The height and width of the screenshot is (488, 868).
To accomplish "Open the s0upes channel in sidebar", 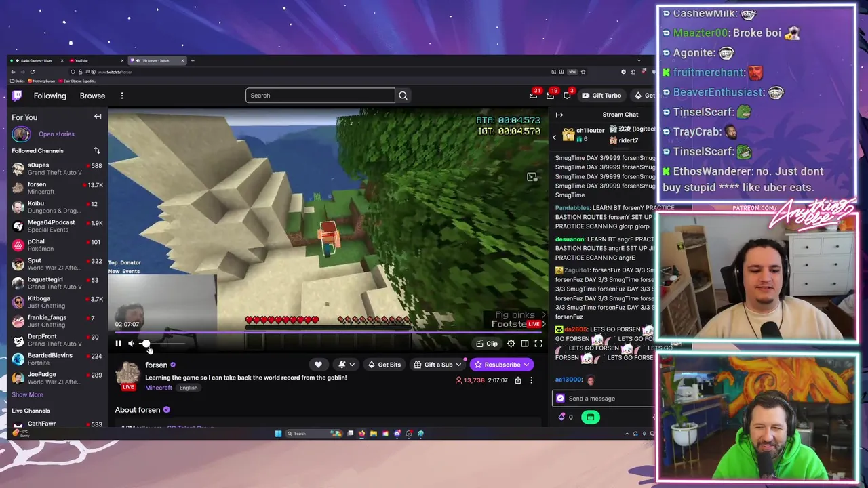I will point(56,169).
